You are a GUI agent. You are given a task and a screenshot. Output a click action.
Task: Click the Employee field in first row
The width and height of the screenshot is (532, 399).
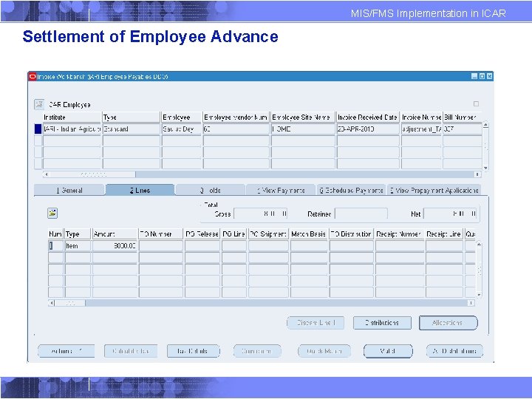182,129
